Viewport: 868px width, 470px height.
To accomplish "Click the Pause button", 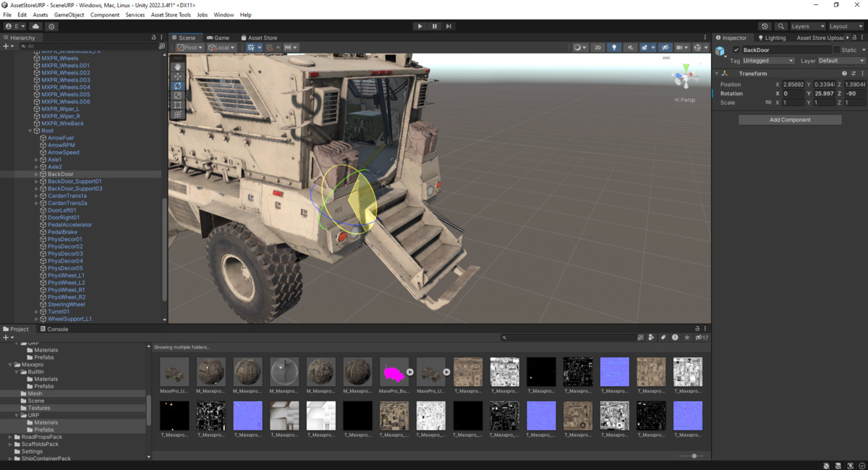I will tap(434, 26).
